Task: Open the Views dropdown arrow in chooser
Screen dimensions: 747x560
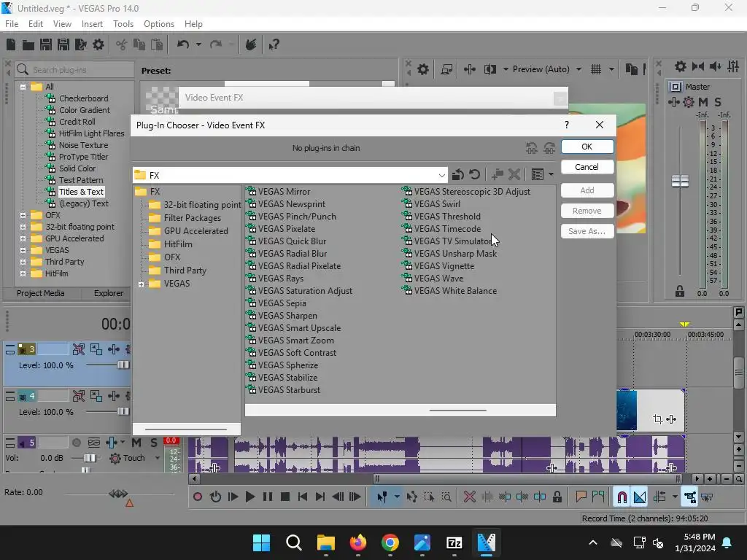Action: pyautogui.click(x=551, y=175)
